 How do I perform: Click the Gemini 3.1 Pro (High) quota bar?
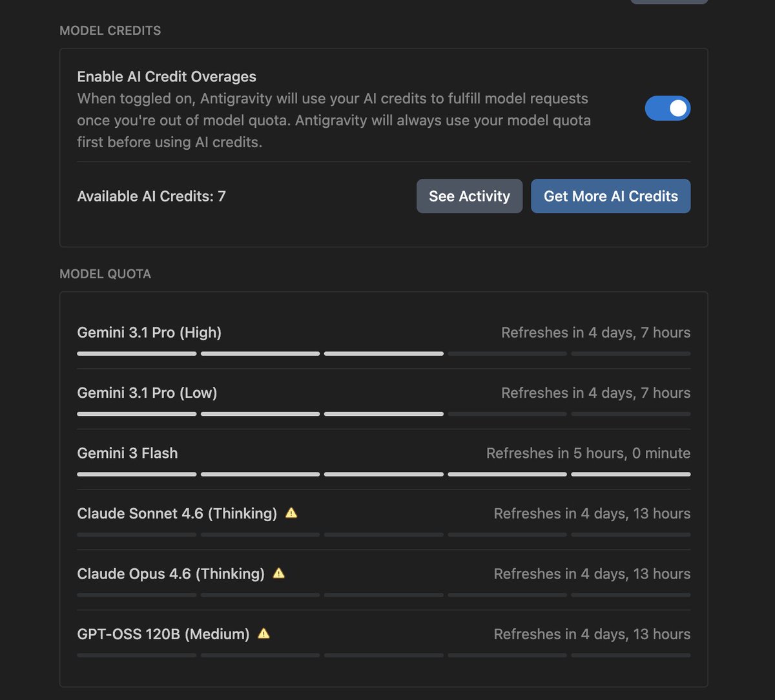coord(384,354)
